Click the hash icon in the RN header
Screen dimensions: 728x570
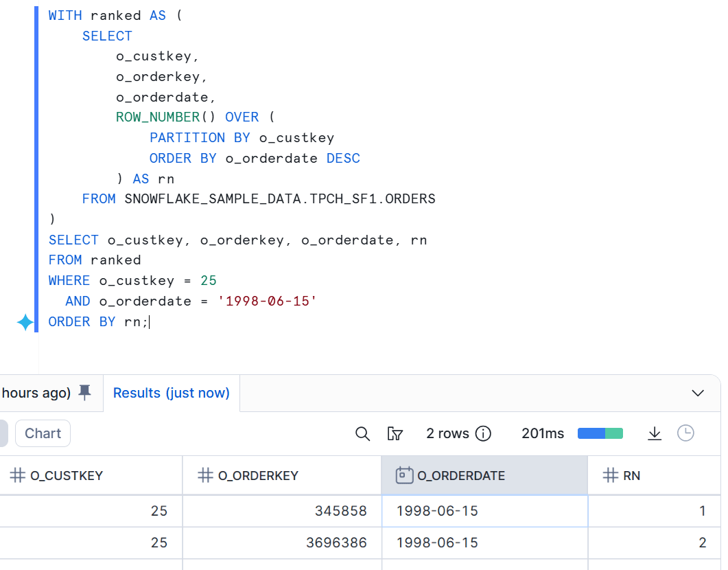(610, 475)
